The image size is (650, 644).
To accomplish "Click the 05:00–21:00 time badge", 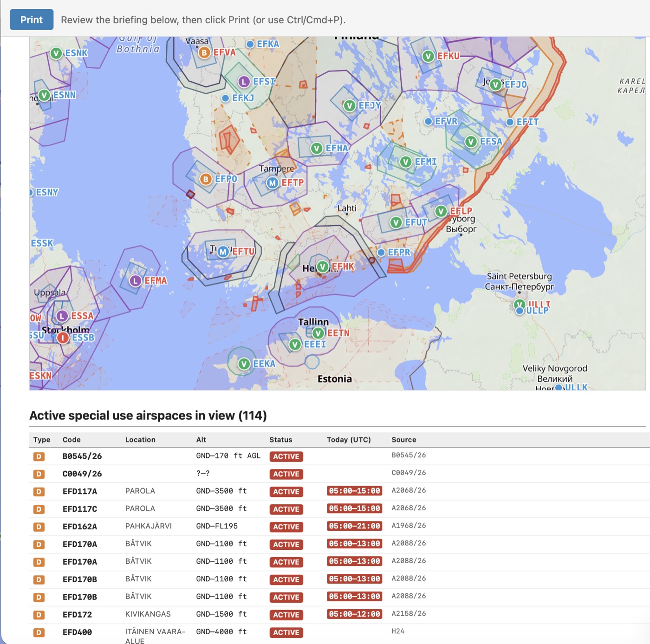I will click(x=355, y=526).
